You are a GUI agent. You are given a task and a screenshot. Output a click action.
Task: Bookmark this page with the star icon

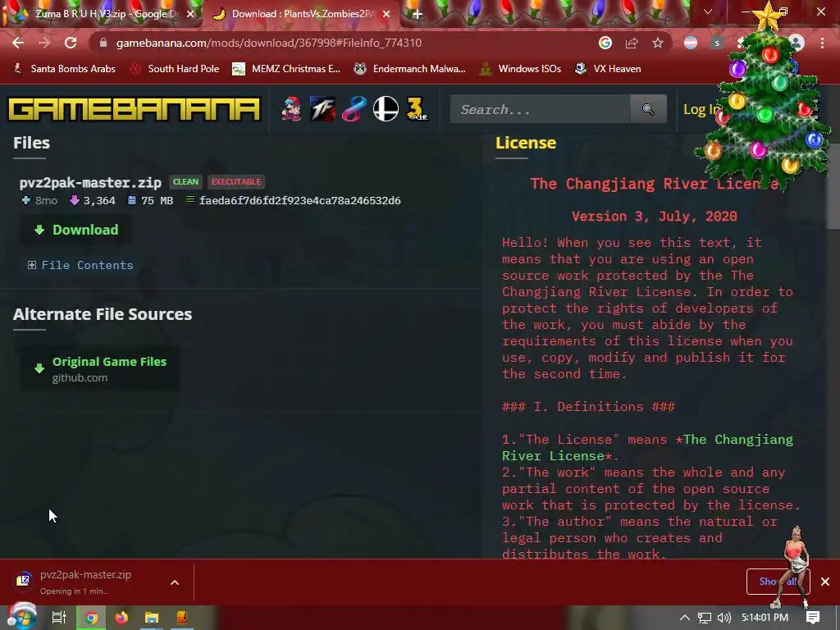click(x=658, y=43)
